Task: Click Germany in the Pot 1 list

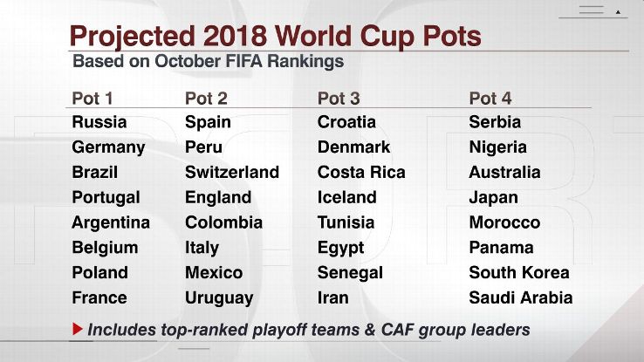Action: click(108, 147)
